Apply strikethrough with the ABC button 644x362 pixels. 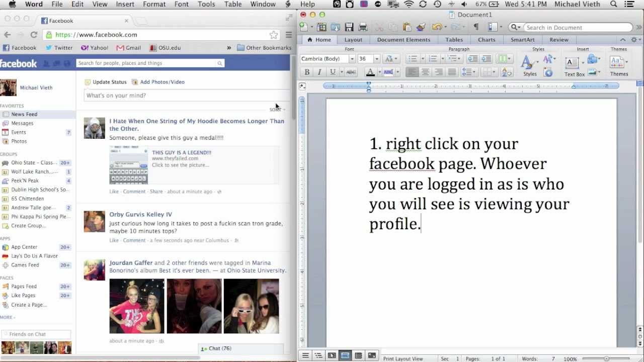point(351,72)
